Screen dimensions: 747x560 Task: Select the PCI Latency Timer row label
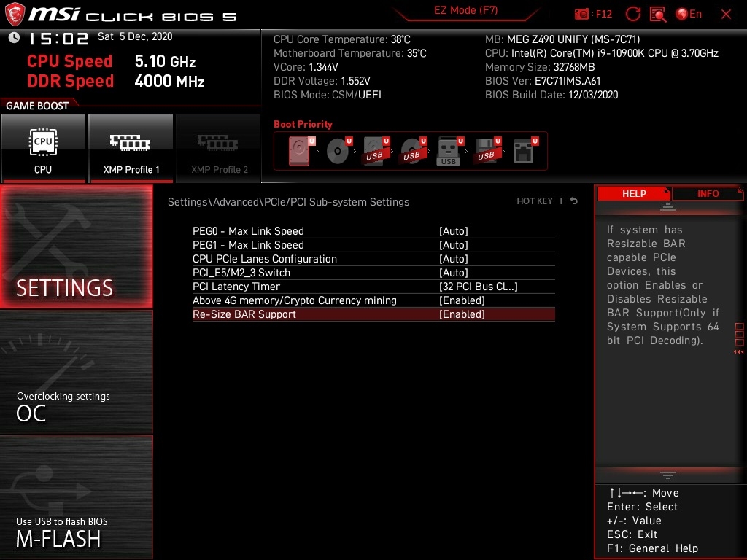(236, 286)
